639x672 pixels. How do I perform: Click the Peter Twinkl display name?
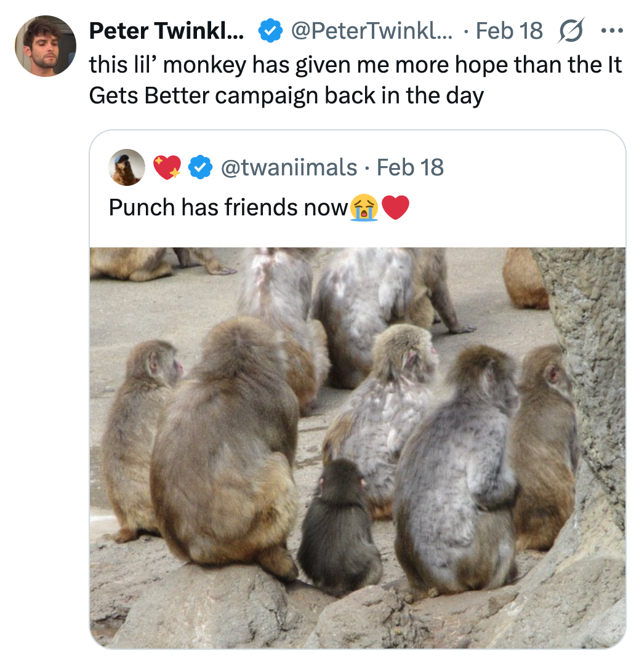166,30
